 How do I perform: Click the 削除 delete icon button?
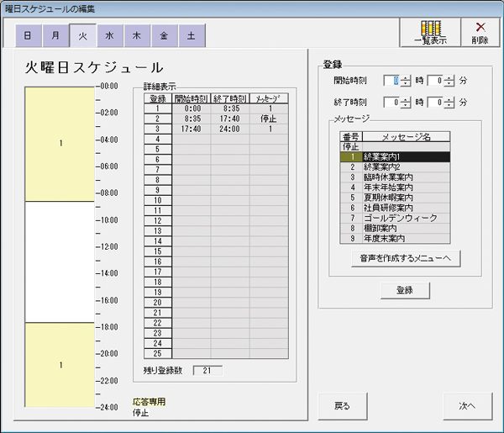tap(480, 32)
